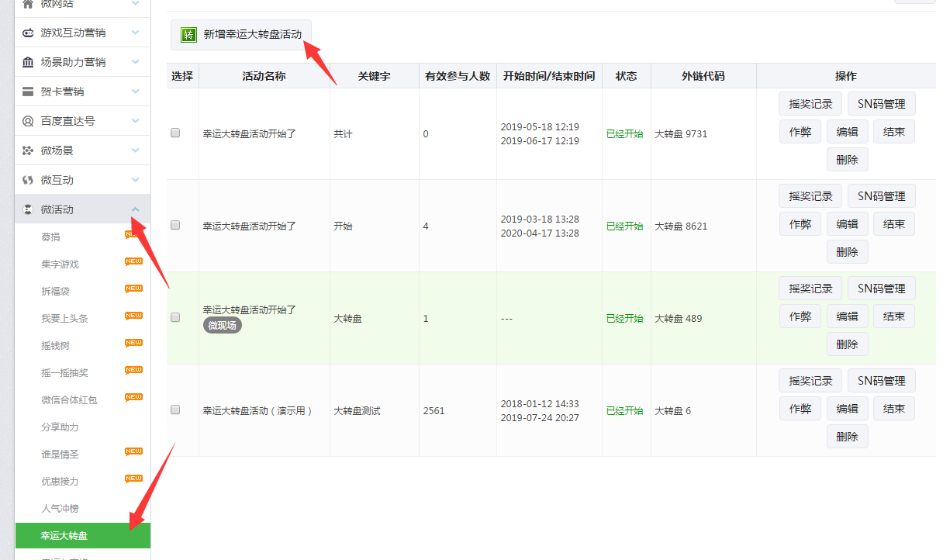
Task: Expand the 微网站 menu
Action: click(x=137, y=4)
